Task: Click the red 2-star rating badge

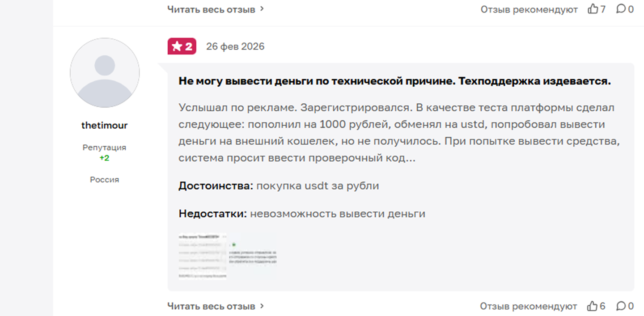Action: point(182,46)
